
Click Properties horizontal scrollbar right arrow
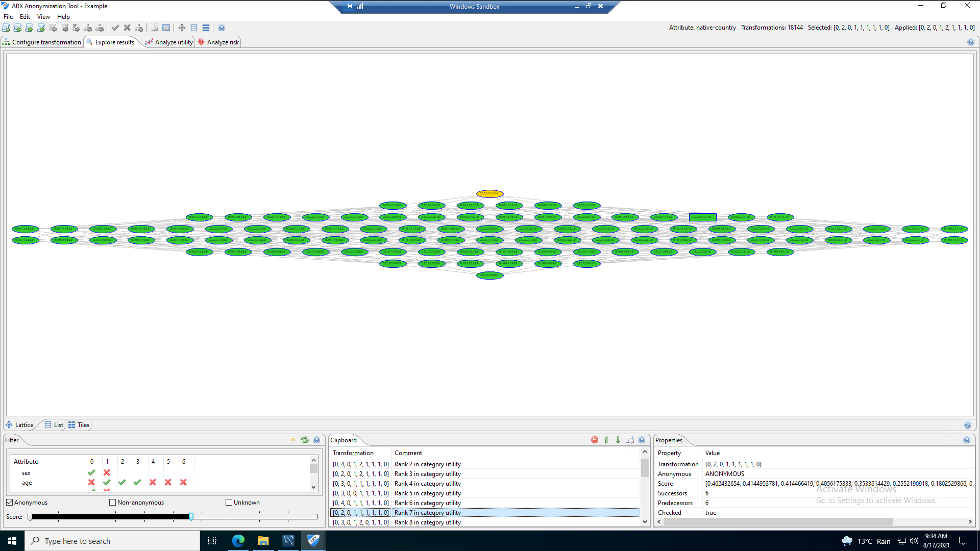(970, 522)
